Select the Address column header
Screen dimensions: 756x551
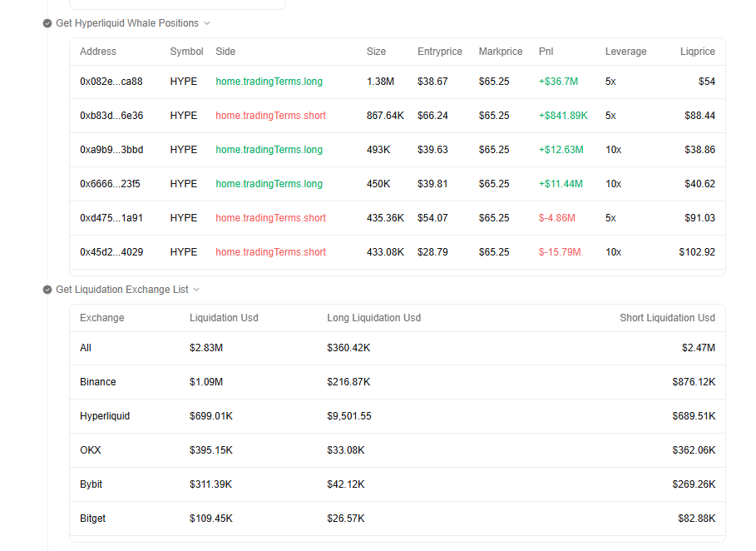[98, 52]
